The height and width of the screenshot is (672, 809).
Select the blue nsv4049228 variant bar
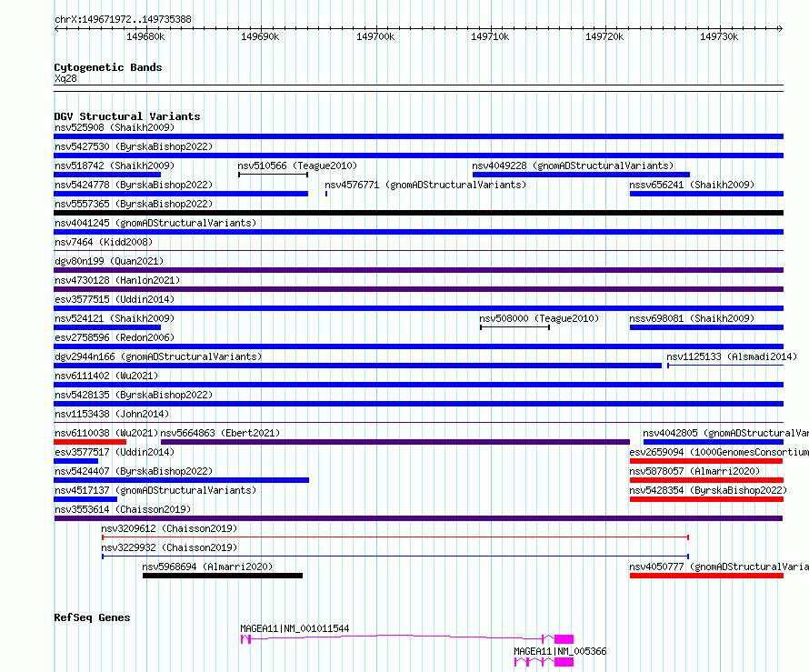point(582,175)
